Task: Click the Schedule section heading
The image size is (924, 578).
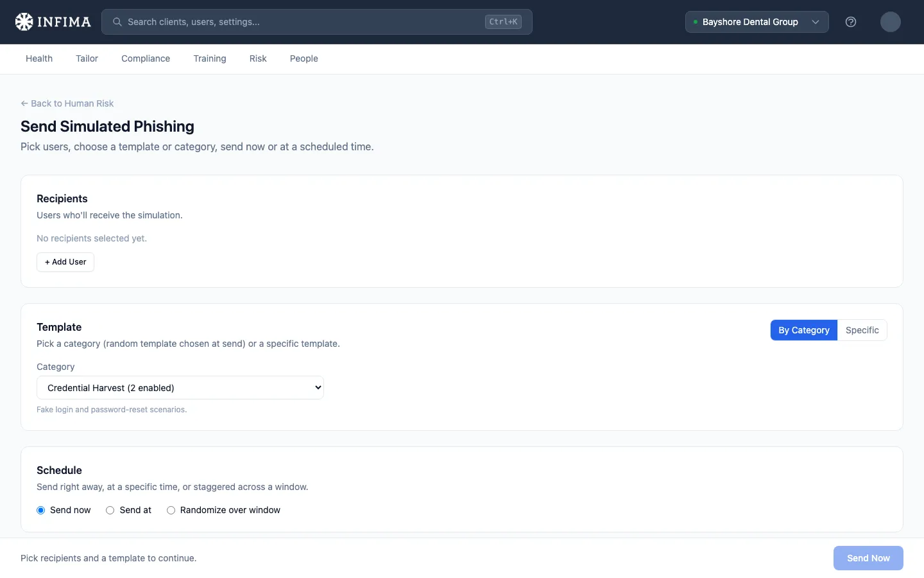Action: tap(59, 470)
